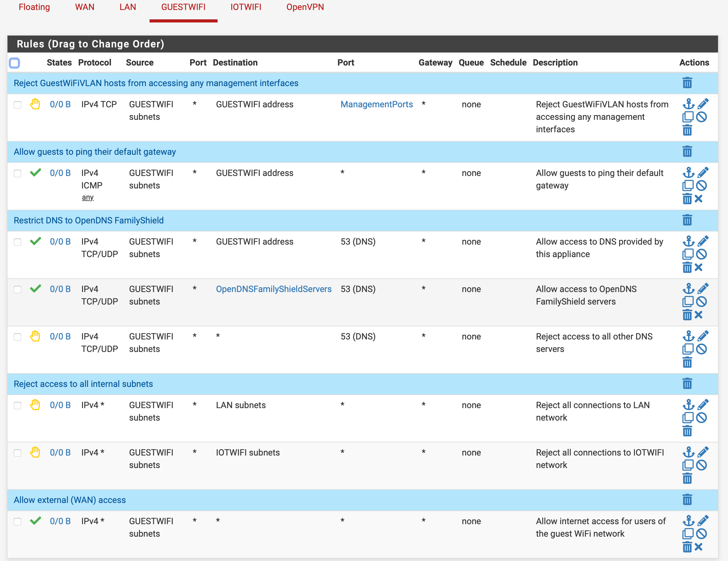Delete the "Restrict DNS to OpenDNS FamilyShield" separator

(x=687, y=220)
